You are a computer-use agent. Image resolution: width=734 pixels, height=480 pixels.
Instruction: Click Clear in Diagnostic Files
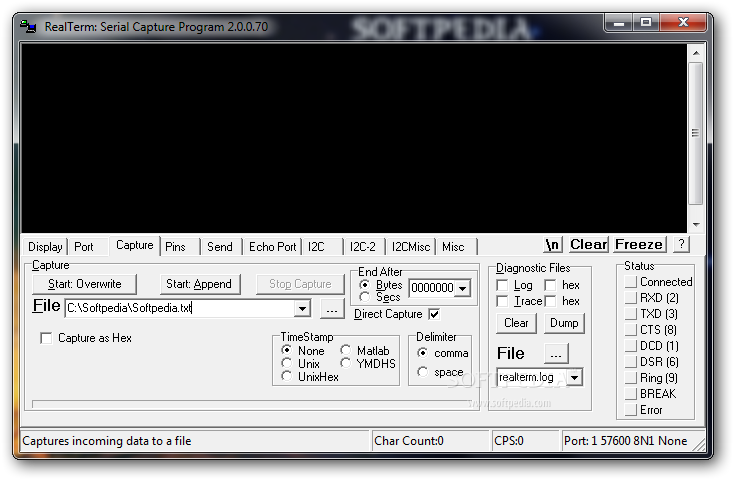[x=516, y=323]
